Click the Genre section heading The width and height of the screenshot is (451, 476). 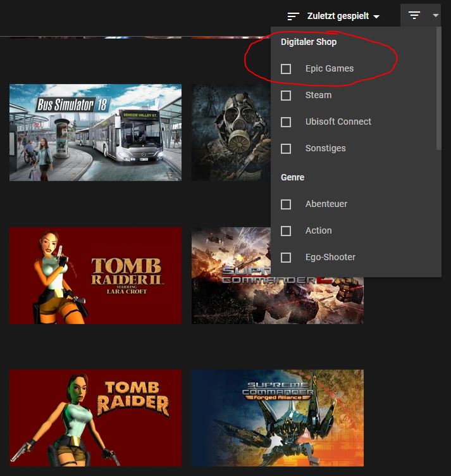coord(292,177)
